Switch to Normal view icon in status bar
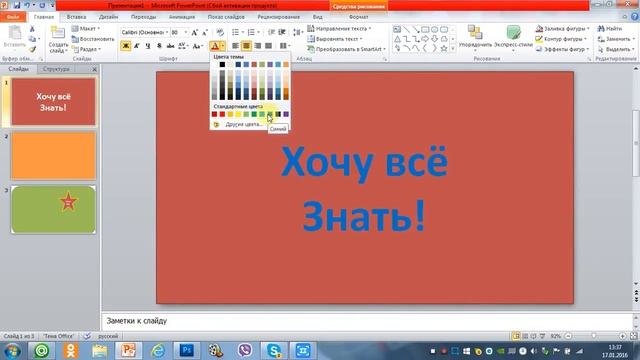This screenshot has height=360, width=640. (516, 336)
